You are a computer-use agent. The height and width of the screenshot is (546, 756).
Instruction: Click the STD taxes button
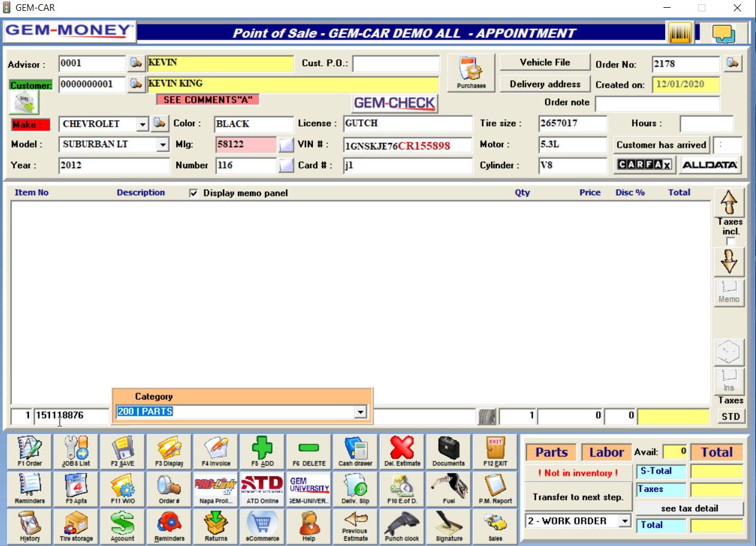tap(731, 417)
